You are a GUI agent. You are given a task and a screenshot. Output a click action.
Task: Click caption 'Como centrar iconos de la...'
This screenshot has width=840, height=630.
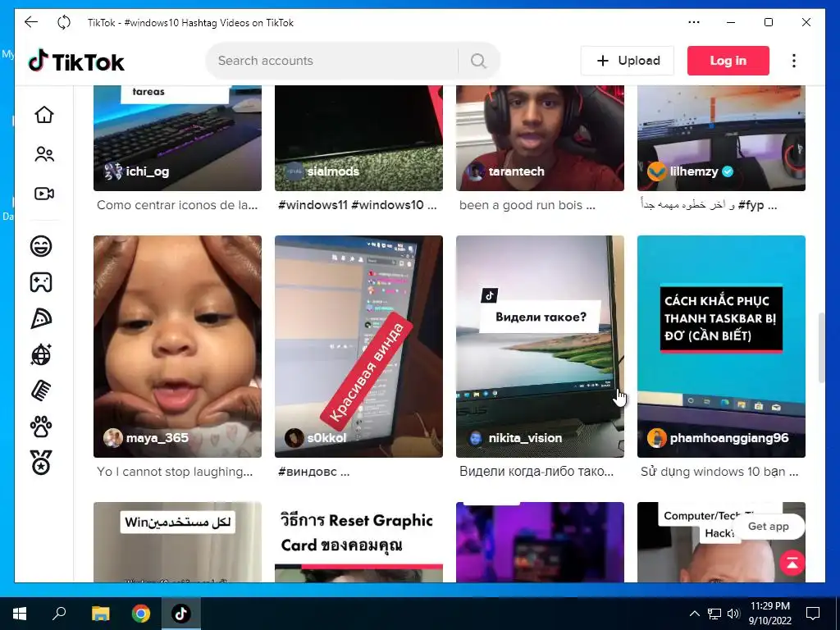click(x=177, y=204)
